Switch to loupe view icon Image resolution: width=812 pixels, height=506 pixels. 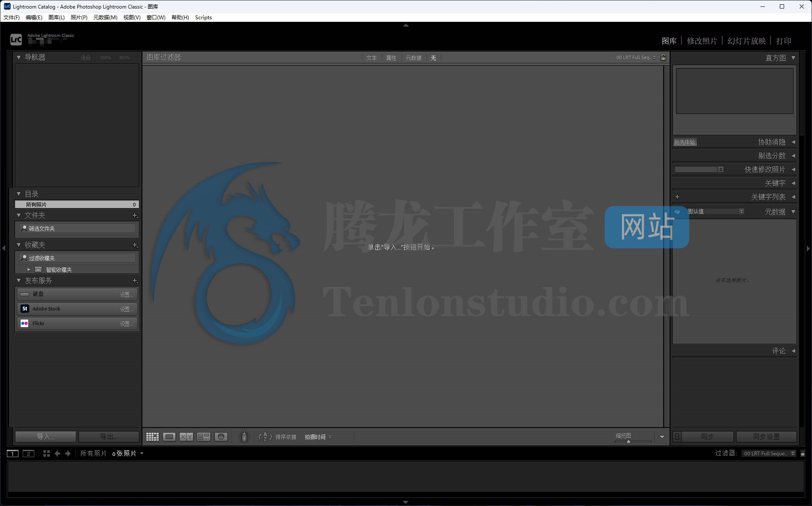[169, 437]
